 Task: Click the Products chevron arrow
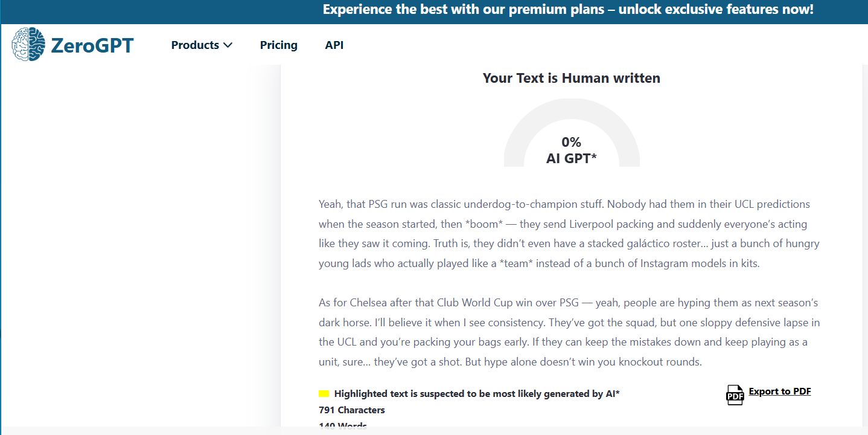(x=228, y=45)
